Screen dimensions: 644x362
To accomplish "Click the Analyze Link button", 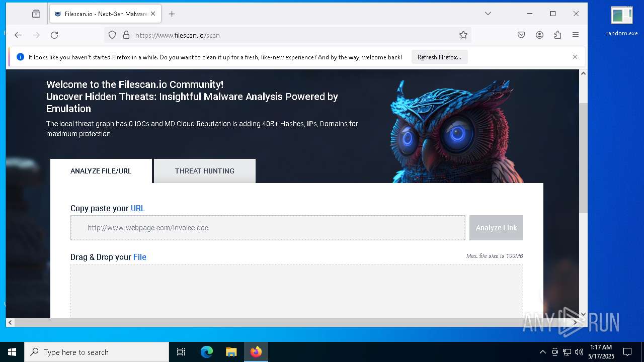I will tap(496, 228).
